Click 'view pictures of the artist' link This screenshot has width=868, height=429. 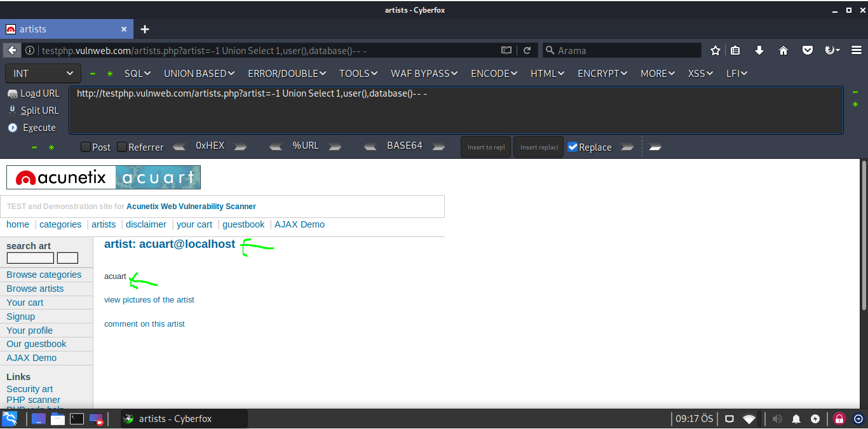point(149,300)
